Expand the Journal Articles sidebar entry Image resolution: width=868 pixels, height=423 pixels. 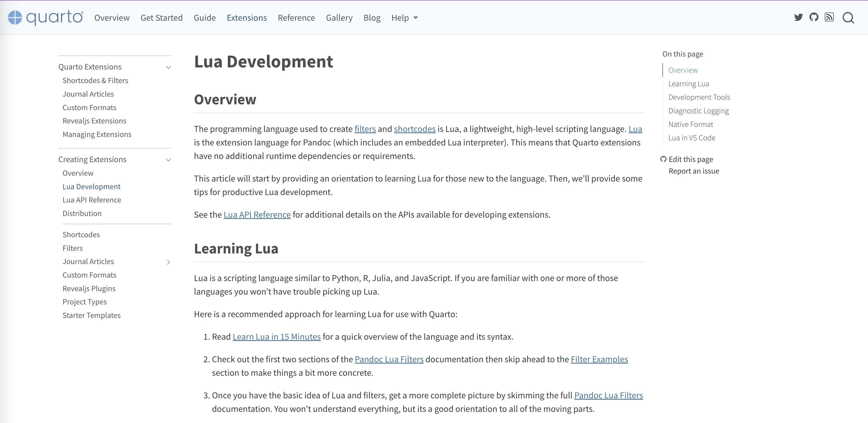point(168,262)
